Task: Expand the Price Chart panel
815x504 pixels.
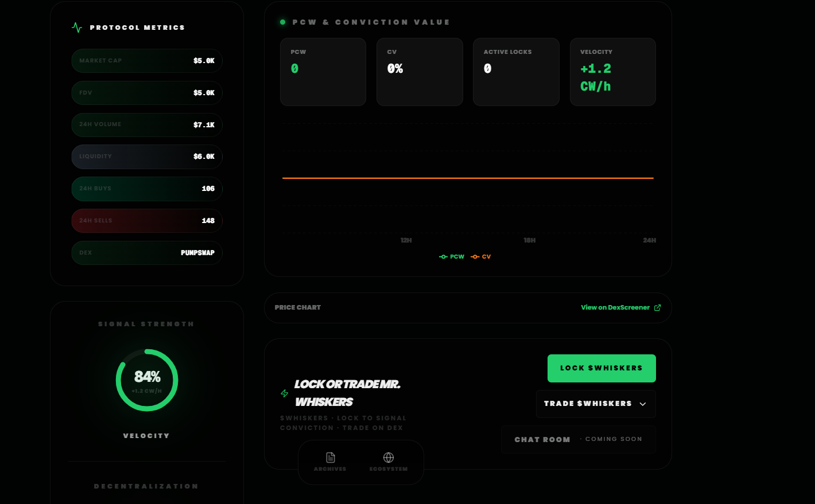Action: tap(298, 308)
